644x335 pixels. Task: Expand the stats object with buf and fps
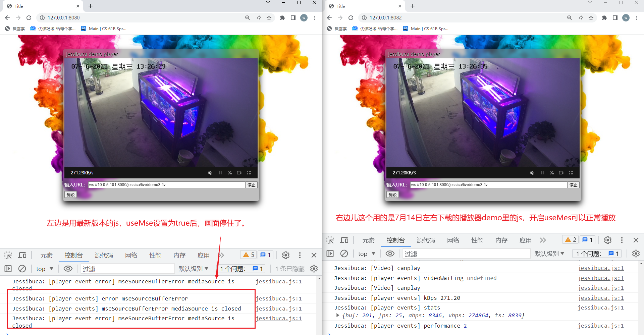click(x=337, y=315)
